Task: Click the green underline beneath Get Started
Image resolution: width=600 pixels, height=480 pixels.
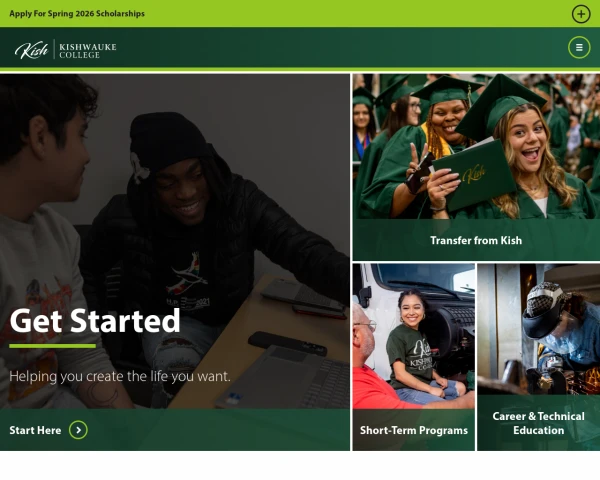Action: pos(52,346)
